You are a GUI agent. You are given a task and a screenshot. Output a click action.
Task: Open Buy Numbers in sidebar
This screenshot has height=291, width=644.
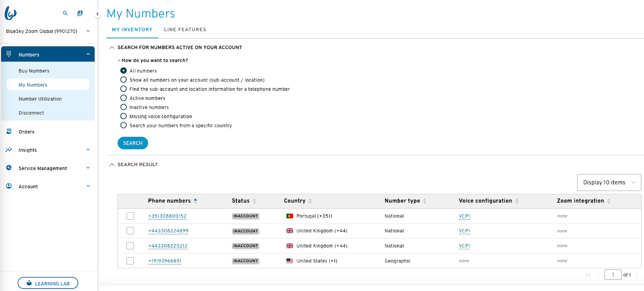tap(34, 71)
